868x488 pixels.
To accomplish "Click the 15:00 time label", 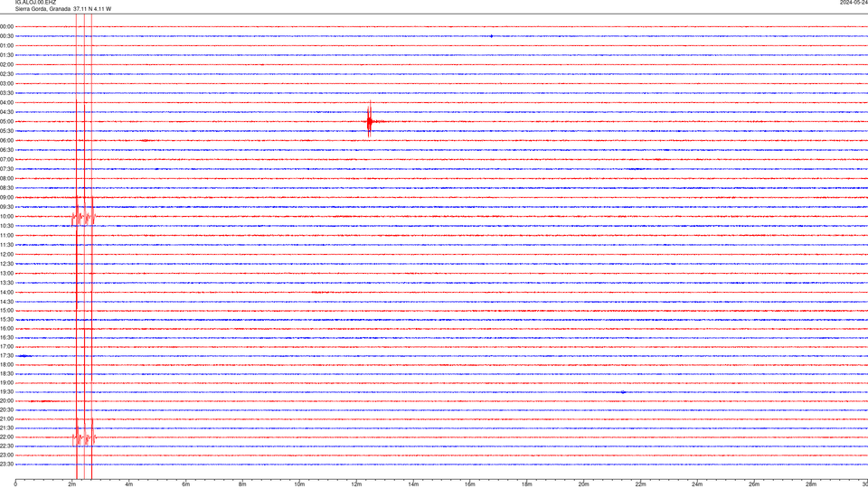I will pyautogui.click(x=6, y=310).
